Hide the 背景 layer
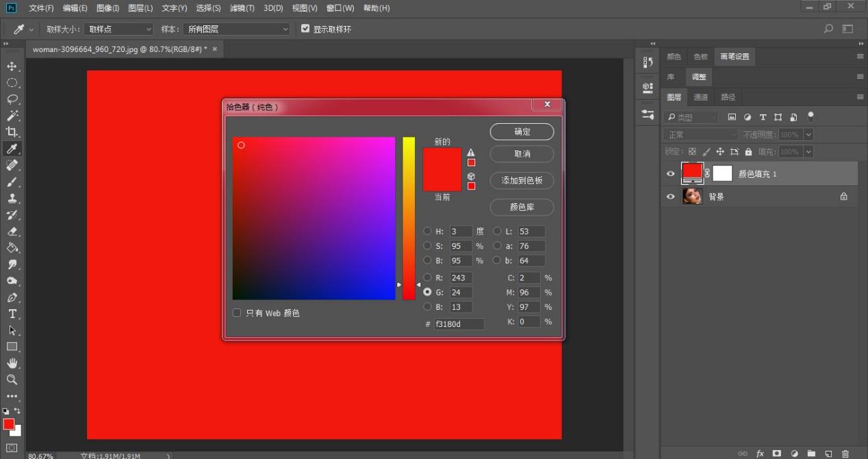 [671, 196]
